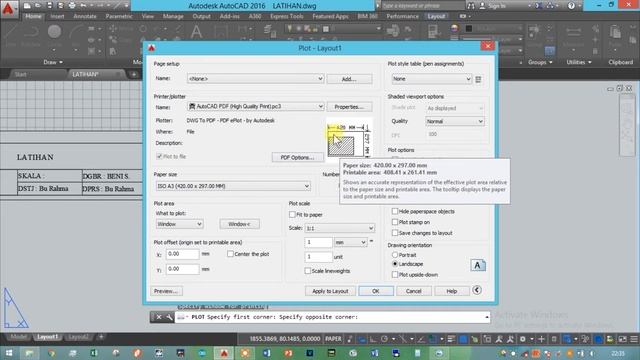Open the Scale 1:1 dropdown
Screen dimensions: 640x360
click(x=340, y=228)
